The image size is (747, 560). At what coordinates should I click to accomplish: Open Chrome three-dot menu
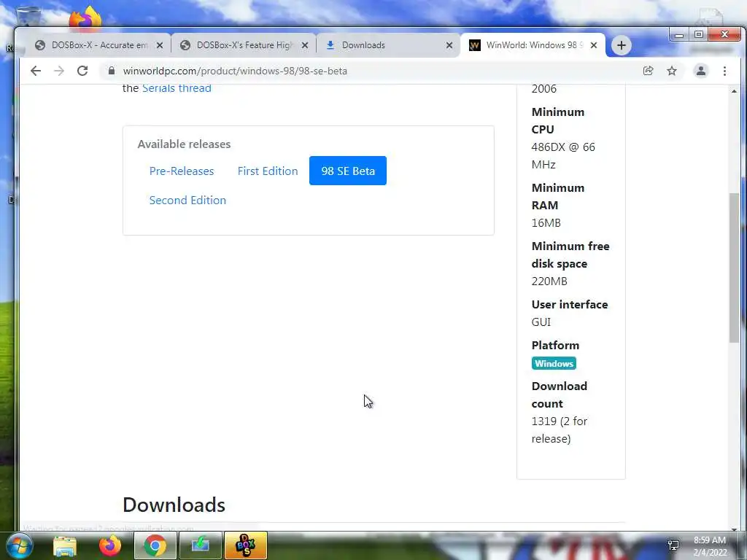tap(724, 71)
